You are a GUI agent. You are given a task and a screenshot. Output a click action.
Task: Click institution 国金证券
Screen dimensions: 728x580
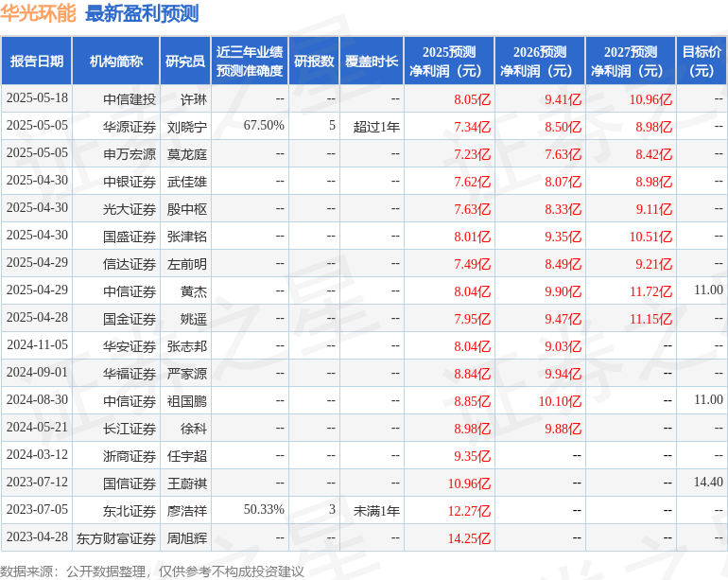coord(130,318)
